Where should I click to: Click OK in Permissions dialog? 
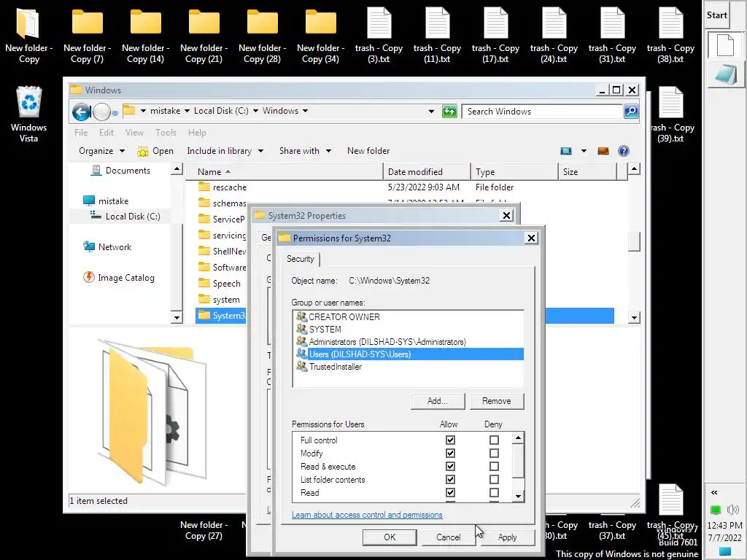tap(390, 537)
